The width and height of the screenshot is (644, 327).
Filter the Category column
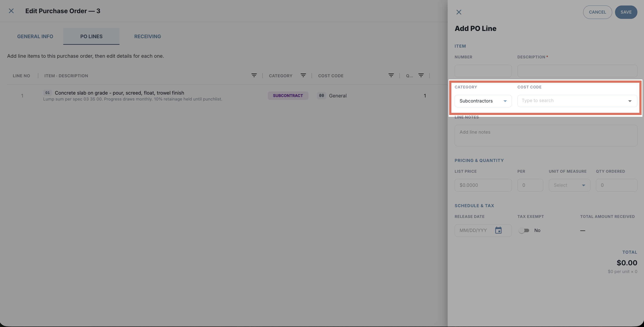[303, 75]
